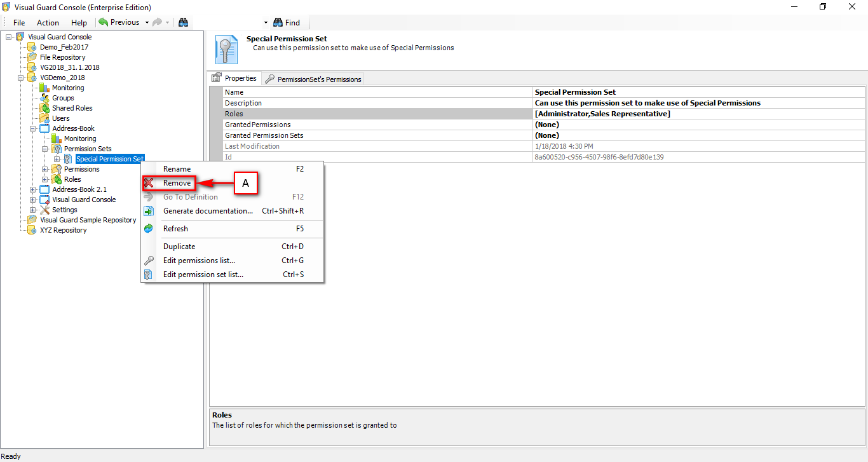This screenshot has width=868, height=462.
Task: Select the Settings wrench item under Address-Book
Action: pyautogui.click(x=64, y=210)
